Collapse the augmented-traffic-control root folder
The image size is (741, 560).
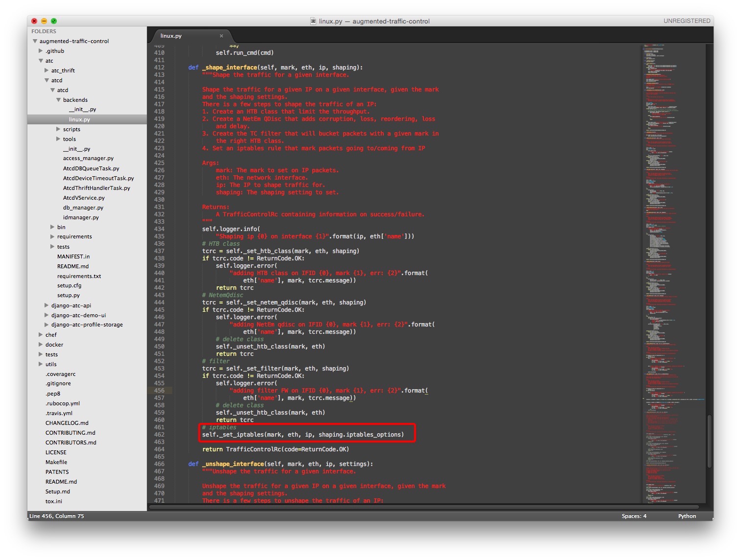point(35,41)
